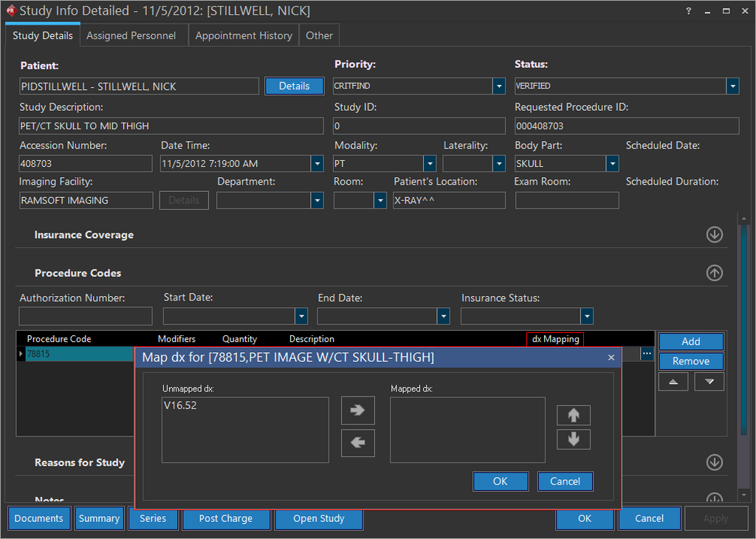Move procedure code row up with triangle button
The width and height of the screenshot is (756, 539).
click(x=673, y=382)
